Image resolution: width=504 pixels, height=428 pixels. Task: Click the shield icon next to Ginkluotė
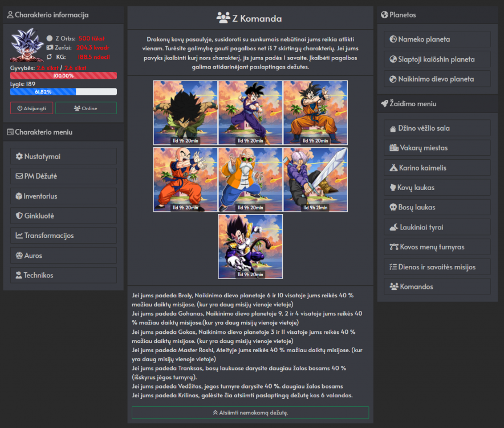(x=19, y=216)
